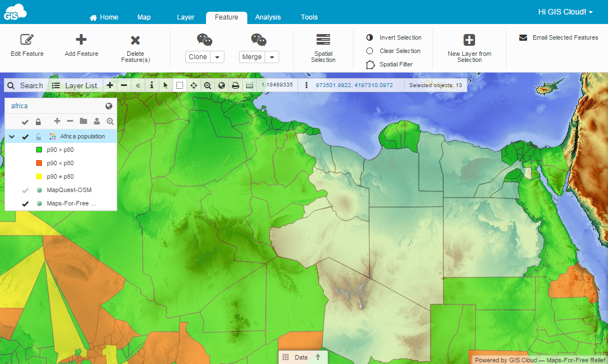Activate the pan tool in map toolbar

[194, 85]
